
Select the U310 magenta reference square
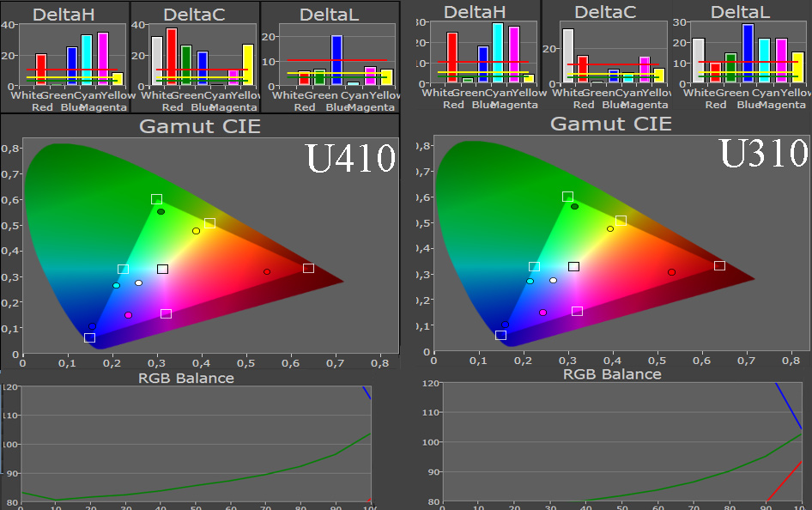[x=577, y=311]
